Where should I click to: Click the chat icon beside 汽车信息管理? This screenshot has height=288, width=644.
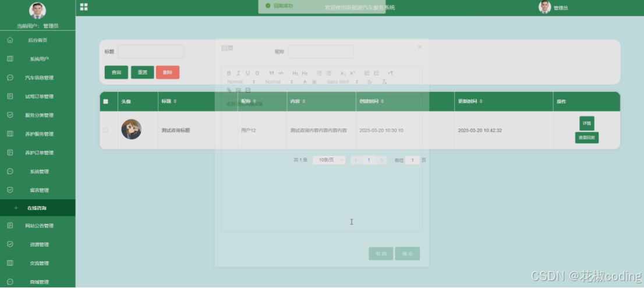coord(10,77)
